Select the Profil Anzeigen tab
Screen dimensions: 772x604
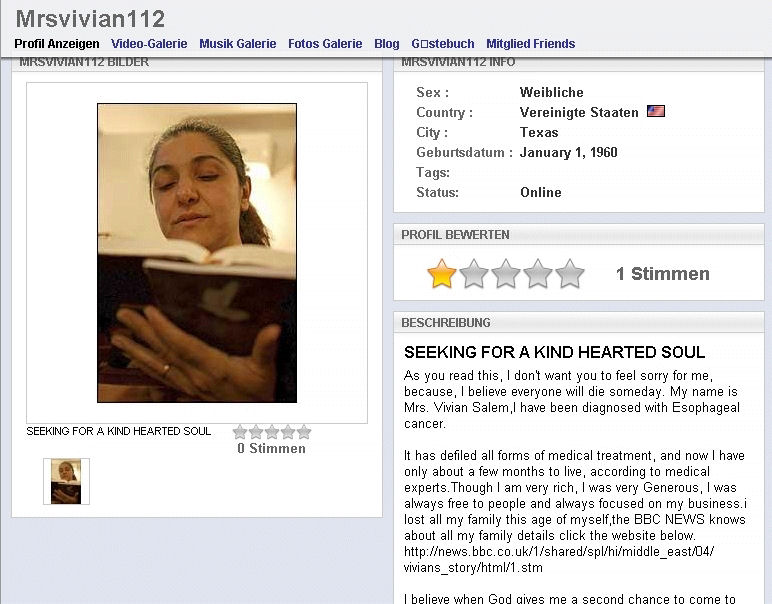point(57,44)
